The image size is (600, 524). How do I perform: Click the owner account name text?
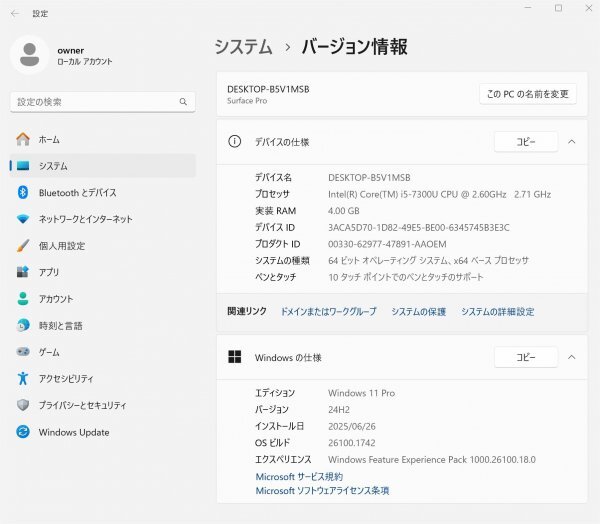click(71, 51)
